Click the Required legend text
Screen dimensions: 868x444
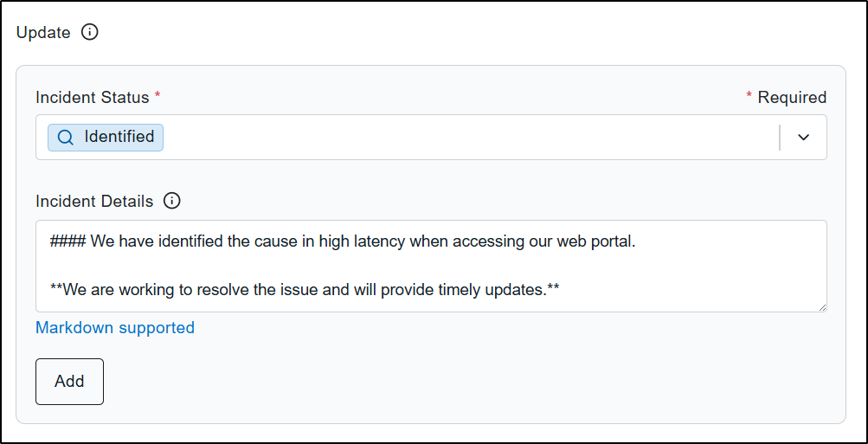792,98
